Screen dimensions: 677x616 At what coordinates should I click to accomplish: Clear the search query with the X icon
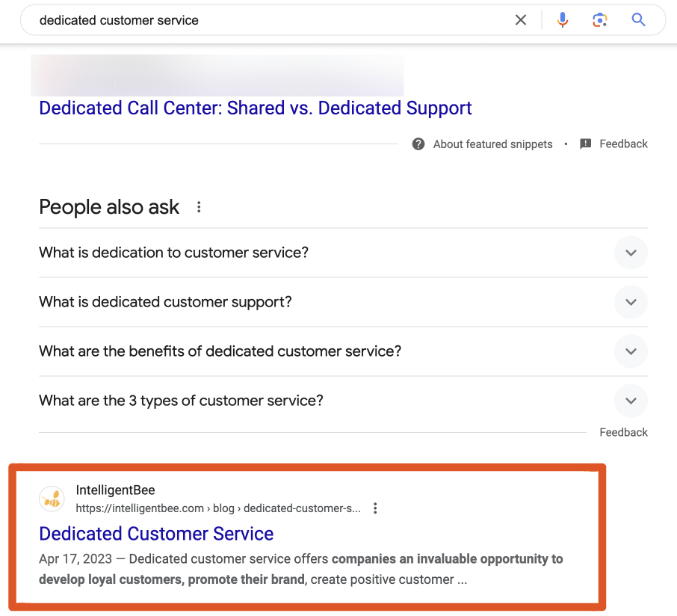521,20
